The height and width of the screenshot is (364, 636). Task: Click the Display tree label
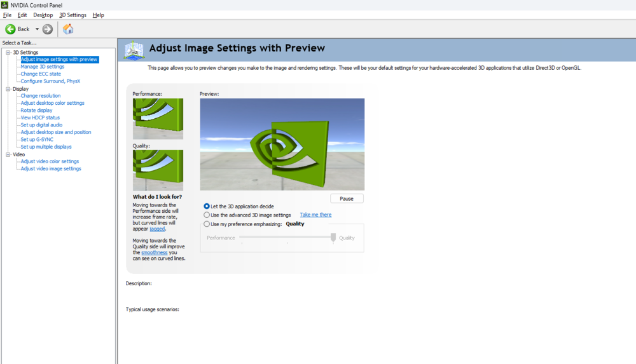click(21, 89)
